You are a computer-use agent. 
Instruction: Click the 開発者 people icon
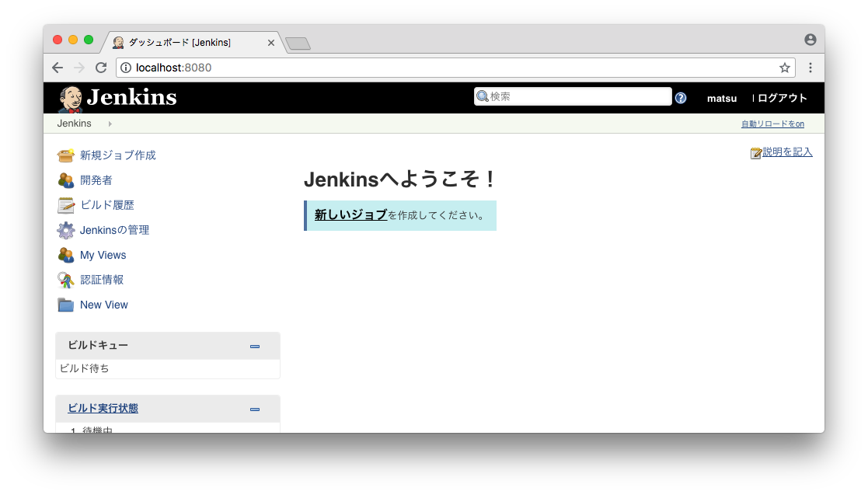[x=65, y=180]
